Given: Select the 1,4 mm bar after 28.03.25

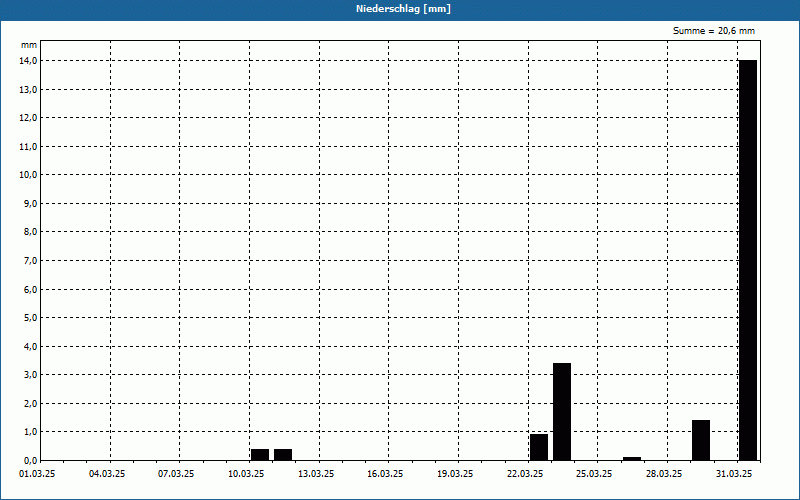Looking at the screenshot, I should click(701, 440).
